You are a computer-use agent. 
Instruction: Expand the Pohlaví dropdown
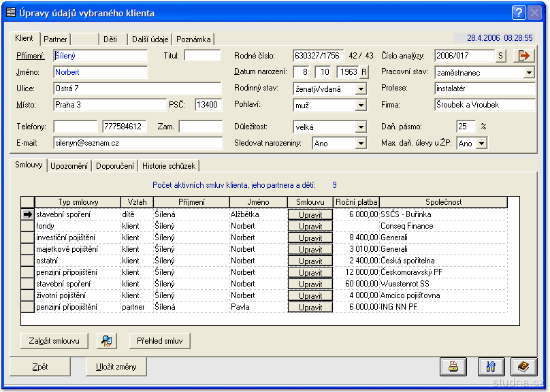(x=361, y=106)
